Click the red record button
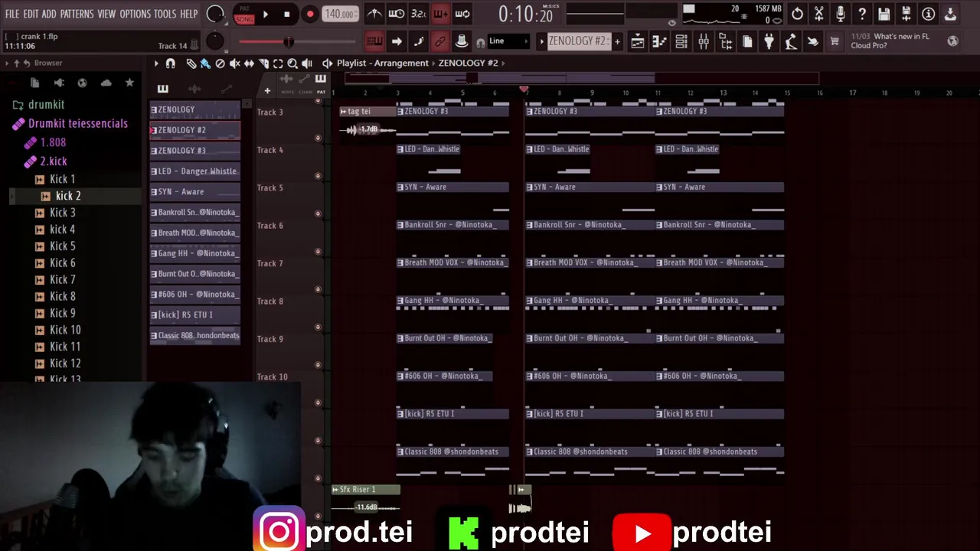The image size is (980, 551). (309, 14)
